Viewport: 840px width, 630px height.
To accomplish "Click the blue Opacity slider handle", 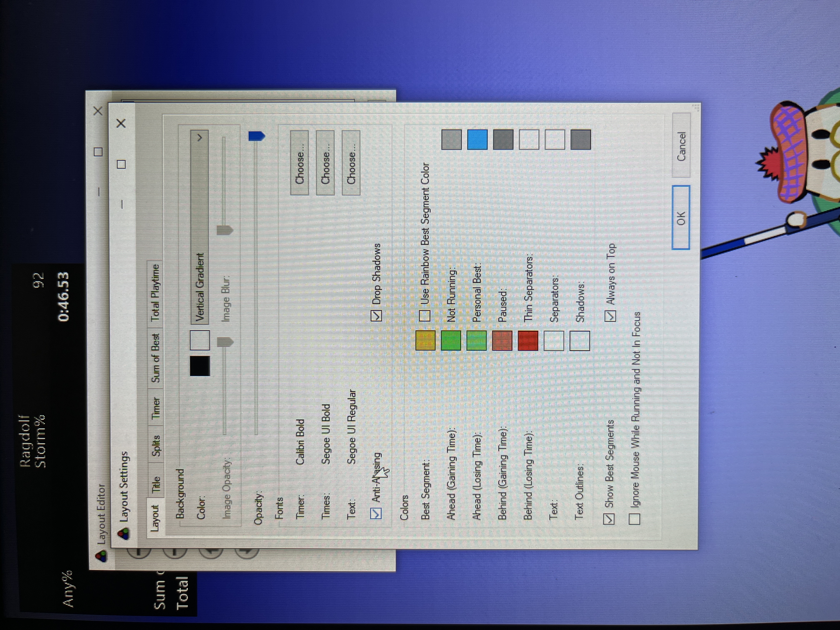I will [x=257, y=136].
